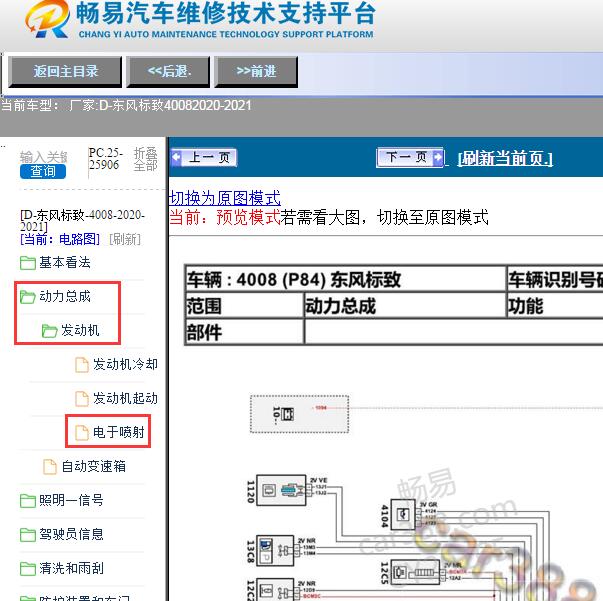Image resolution: width=603 pixels, height=601 pixels.
Task: Expand the 照明—信号 folder icon
Action: click(x=28, y=501)
